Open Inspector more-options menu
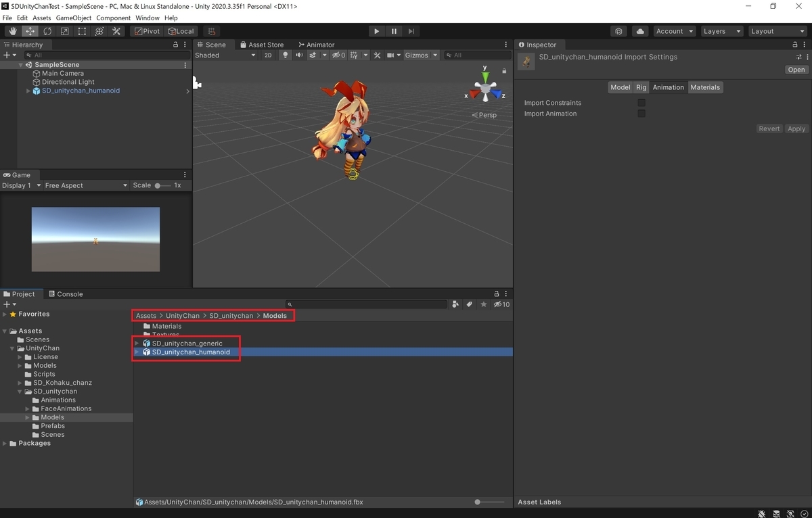Screen dimensions: 812x518 click(807, 57)
